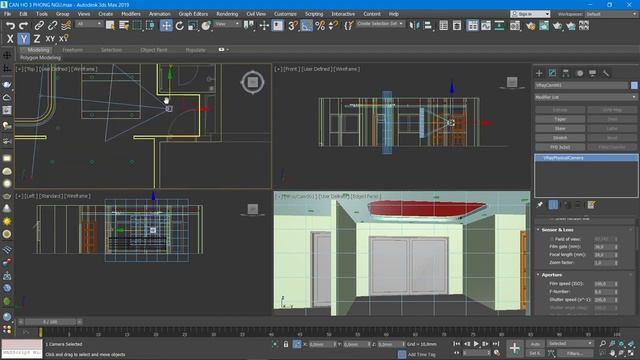Open the Workspaces Default dropdown
Viewport: 640px width, 360px height.
[611, 14]
